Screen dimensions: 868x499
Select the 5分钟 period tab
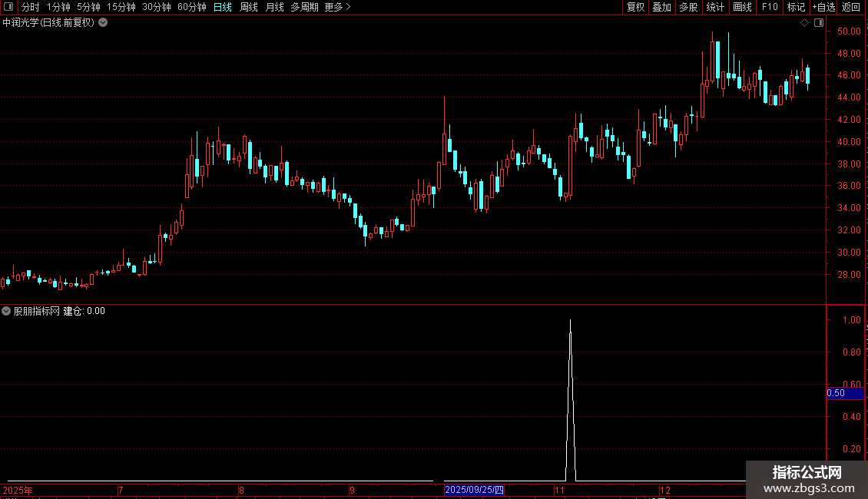88,7
